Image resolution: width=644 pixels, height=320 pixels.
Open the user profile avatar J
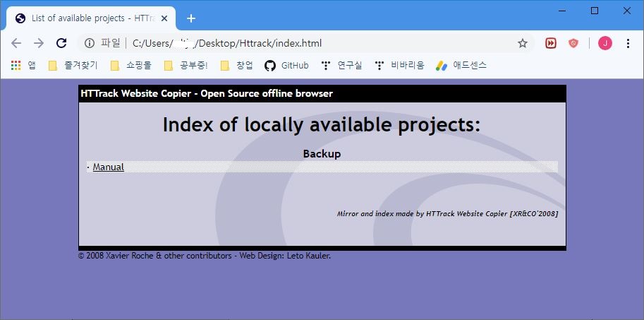605,43
